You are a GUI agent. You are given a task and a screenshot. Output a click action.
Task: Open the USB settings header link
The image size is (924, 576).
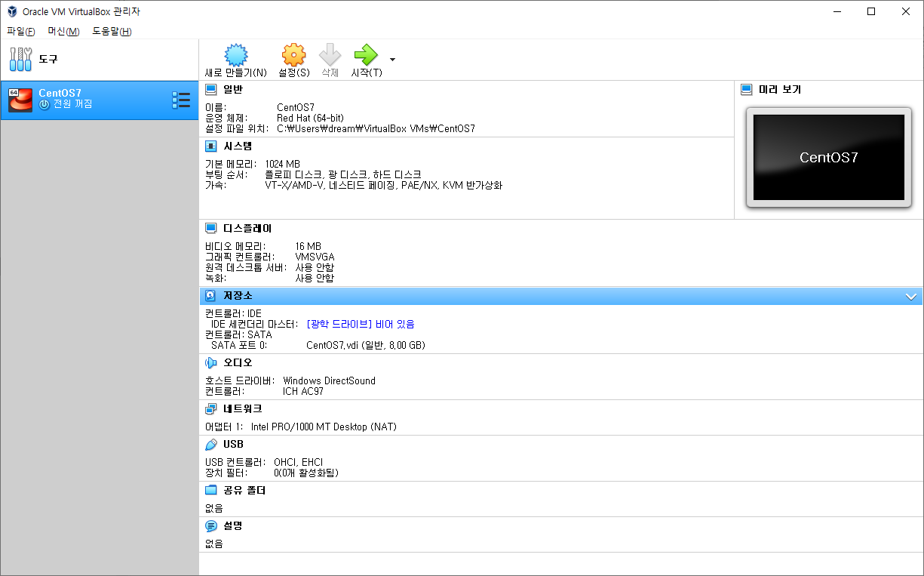(x=233, y=445)
